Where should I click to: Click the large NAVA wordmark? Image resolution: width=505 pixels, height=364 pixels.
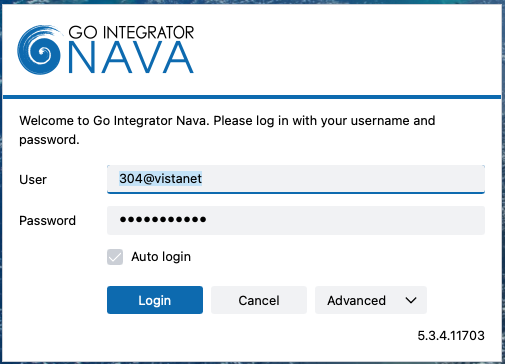pyautogui.click(x=131, y=57)
